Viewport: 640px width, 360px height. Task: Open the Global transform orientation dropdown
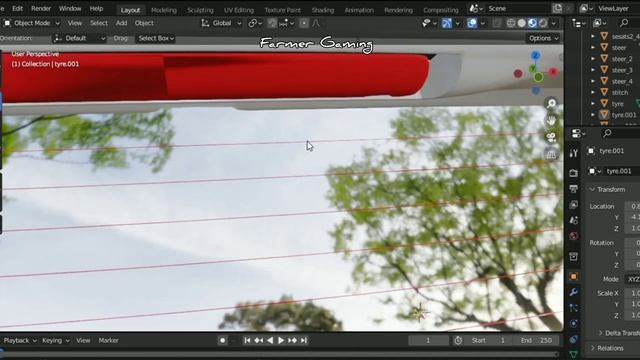click(x=221, y=23)
